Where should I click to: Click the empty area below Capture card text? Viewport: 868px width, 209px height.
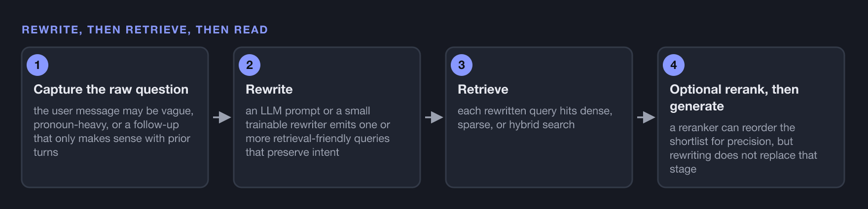[115, 173]
